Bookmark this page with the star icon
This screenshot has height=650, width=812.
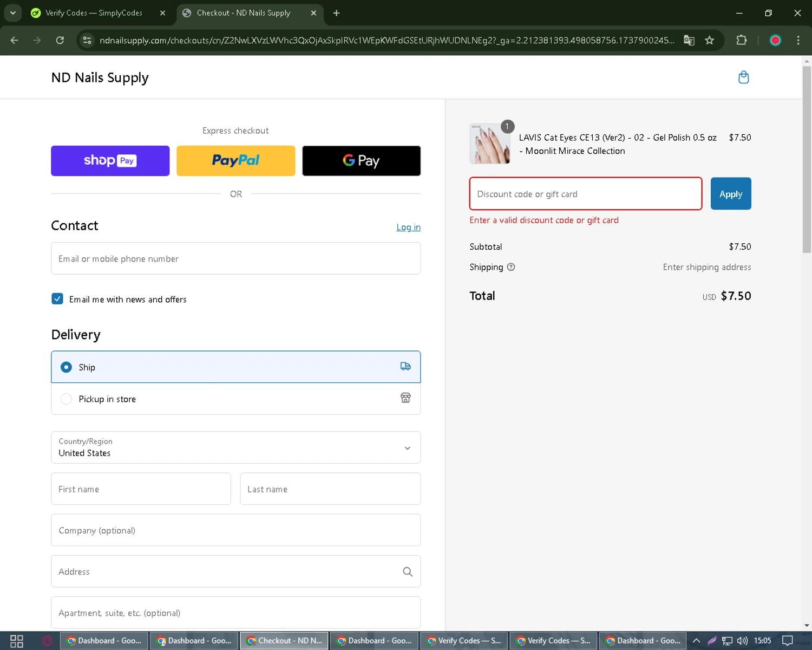click(709, 40)
